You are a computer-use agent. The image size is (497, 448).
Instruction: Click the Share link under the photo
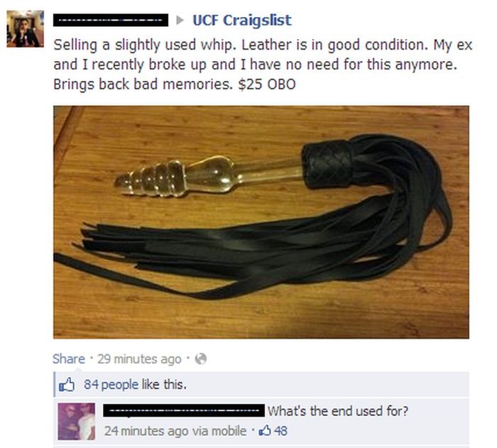coord(69,359)
